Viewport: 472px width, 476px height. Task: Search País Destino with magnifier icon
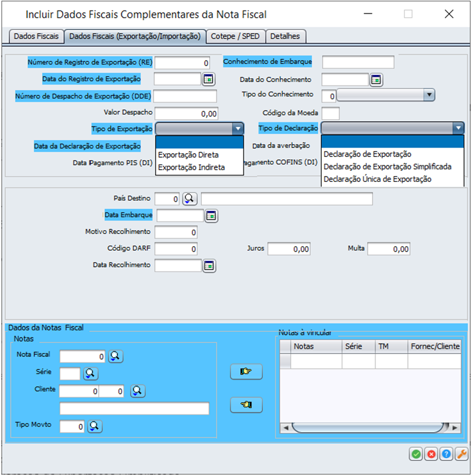pos(190,199)
